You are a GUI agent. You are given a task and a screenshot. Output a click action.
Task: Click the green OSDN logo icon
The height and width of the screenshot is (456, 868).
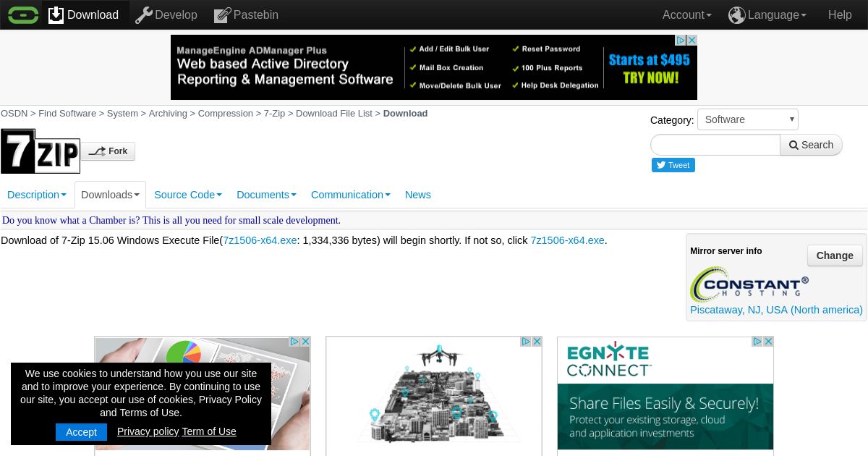click(23, 14)
